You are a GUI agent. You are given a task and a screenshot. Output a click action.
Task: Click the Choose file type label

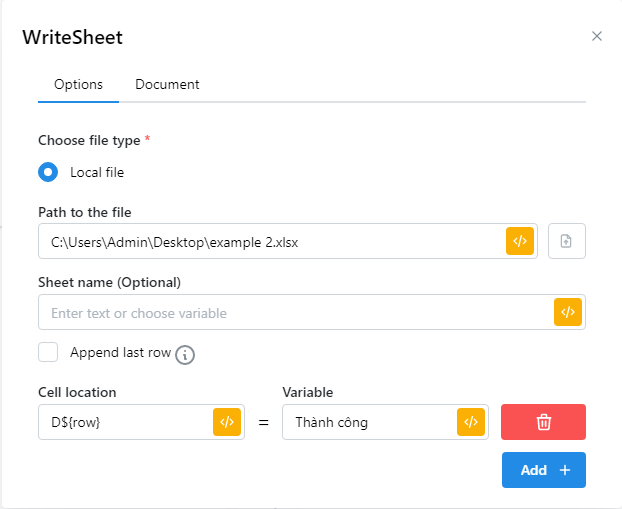coord(89,141)
